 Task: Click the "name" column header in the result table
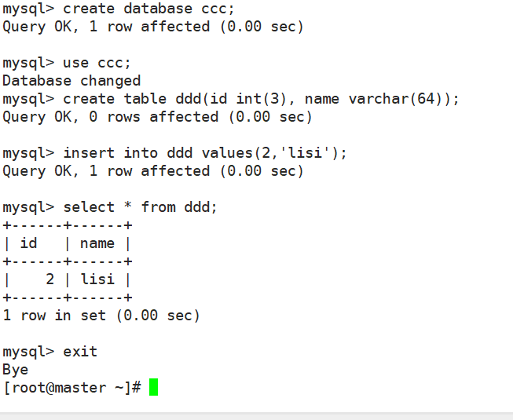(x=97, y=243)
